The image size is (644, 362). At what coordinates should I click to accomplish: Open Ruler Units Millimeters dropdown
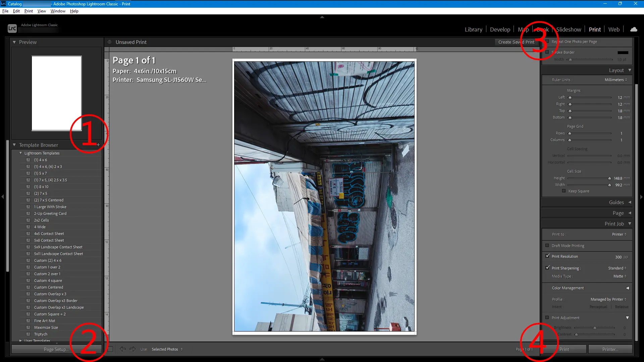[615, 80]
